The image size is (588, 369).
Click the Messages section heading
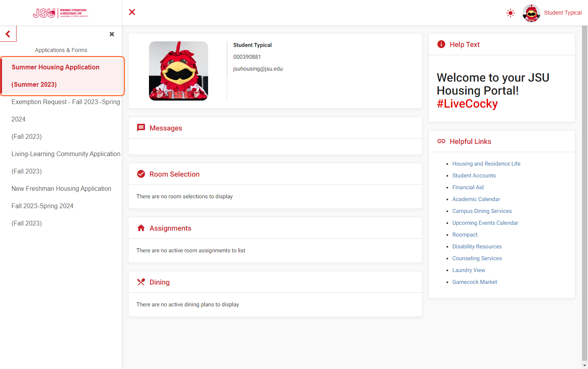[x=166, y=128]
